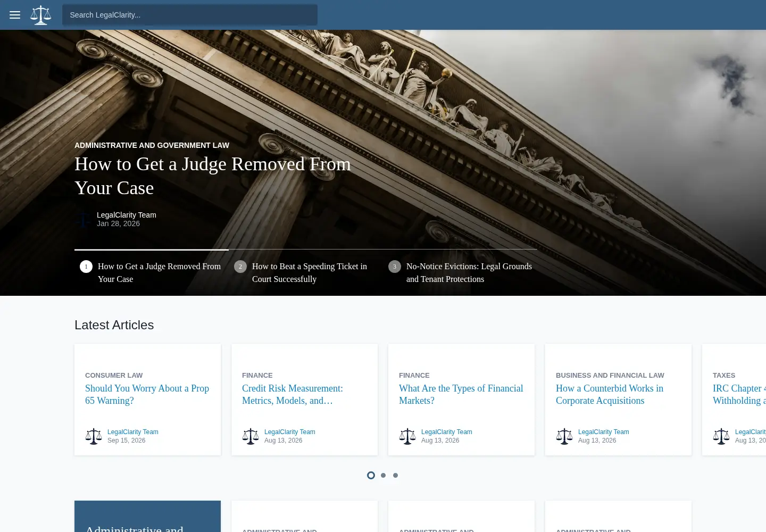
Task: Click the LegalClarity scales logo
Action: [x=41, y=15]
